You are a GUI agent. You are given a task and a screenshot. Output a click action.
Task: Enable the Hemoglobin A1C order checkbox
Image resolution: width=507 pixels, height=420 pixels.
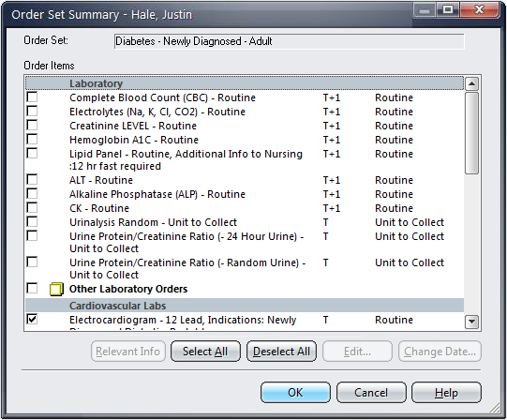pyautogui.click(x=32, y=139)
